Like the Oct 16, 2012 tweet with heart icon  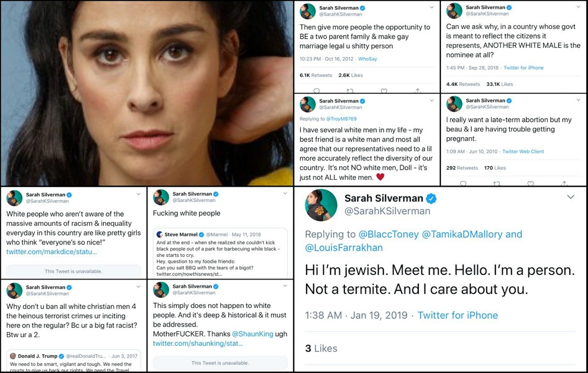(x=384, y=91)
